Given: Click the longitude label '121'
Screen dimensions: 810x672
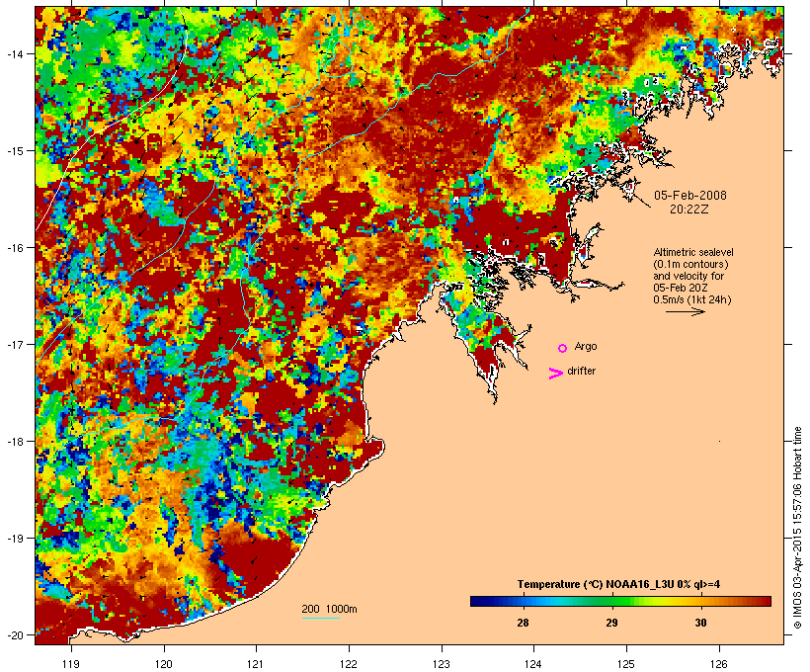Looking at the screenshot, I should coord(256,664).
